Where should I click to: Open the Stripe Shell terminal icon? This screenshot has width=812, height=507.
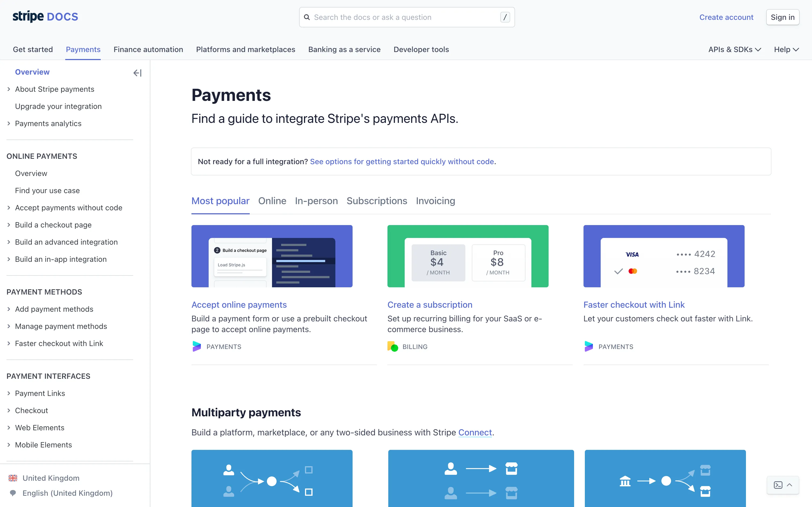(778, 485)
